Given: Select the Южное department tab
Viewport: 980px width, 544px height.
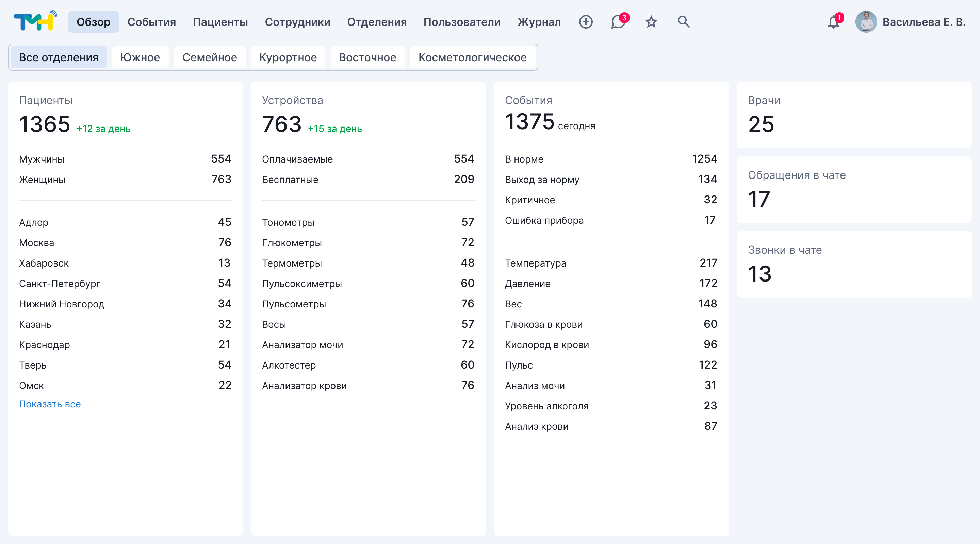Looking at the screenshot, I should [x=140, y=57].
